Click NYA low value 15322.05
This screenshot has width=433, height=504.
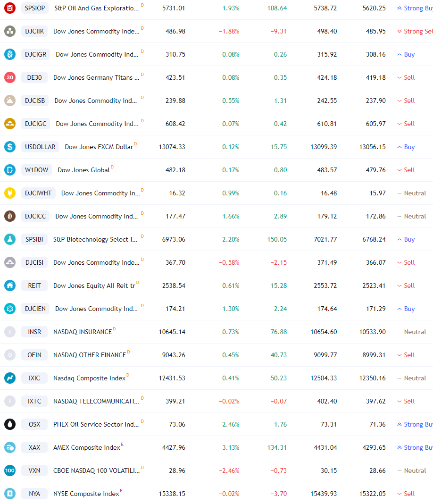tap(373, 494)
